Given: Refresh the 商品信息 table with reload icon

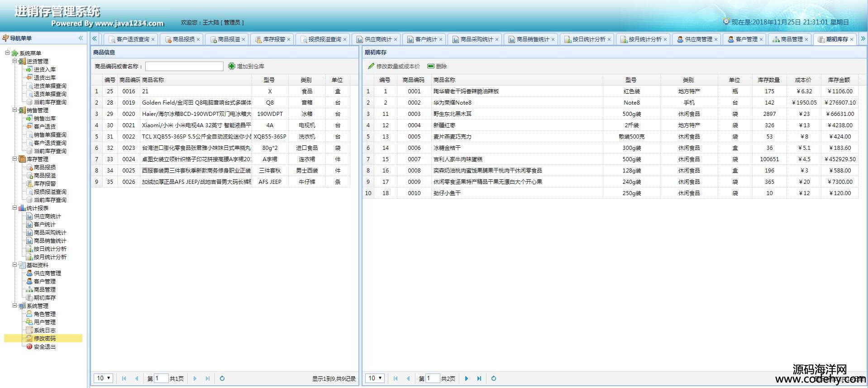Looking at the screenshot, I should [x=222, y=378].
